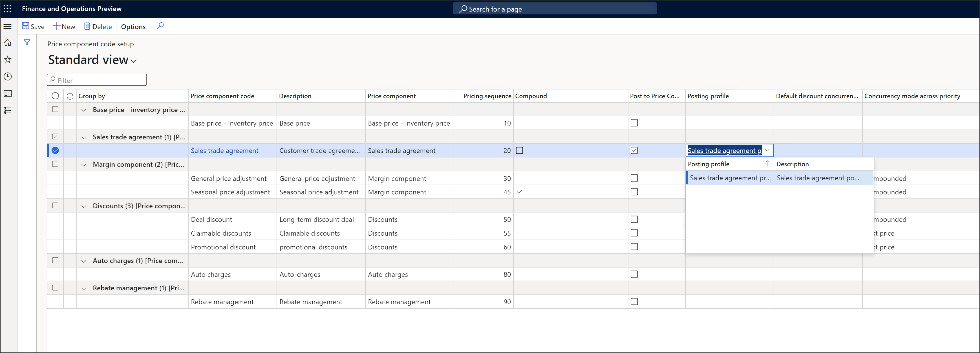Open the kebab menu in the posting profile flyout
Screen dimensions: 980x353
coord(869,164)
